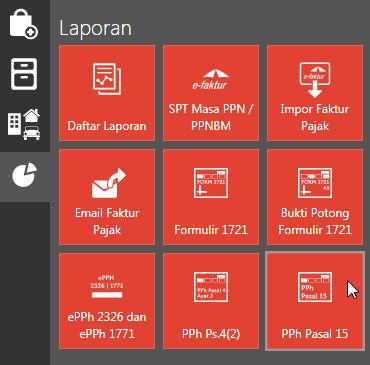Open Bukti Potong Formulir 1721 tile
This screenshot has width=370, height=365.
tap(315, 197)
